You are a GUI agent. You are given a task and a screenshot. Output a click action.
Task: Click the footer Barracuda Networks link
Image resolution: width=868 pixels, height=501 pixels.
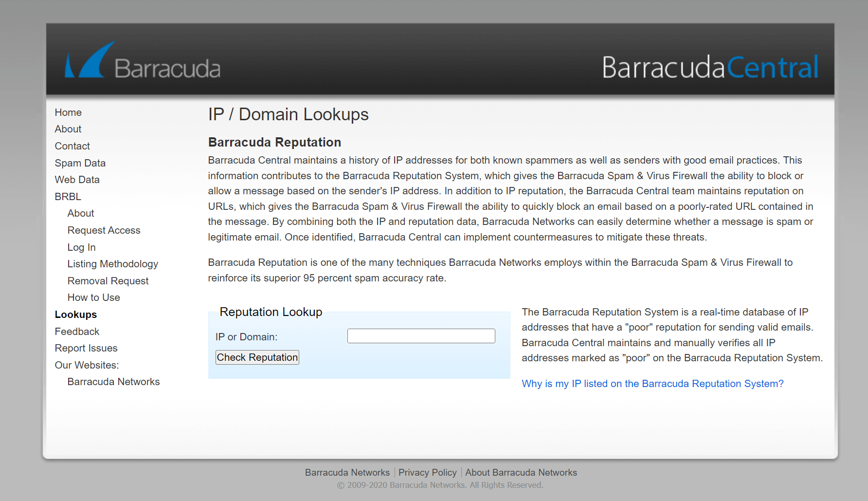(x=347, y=473)
